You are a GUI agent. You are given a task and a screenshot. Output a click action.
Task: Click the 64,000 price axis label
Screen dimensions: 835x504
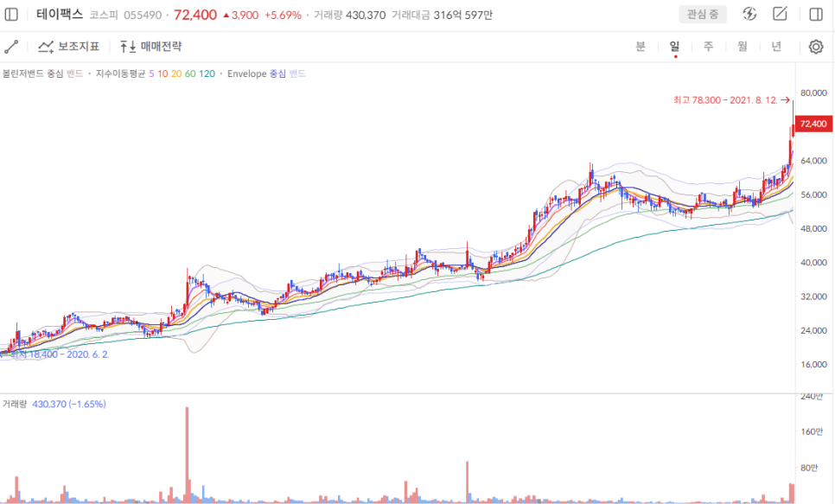click(813, 161)
